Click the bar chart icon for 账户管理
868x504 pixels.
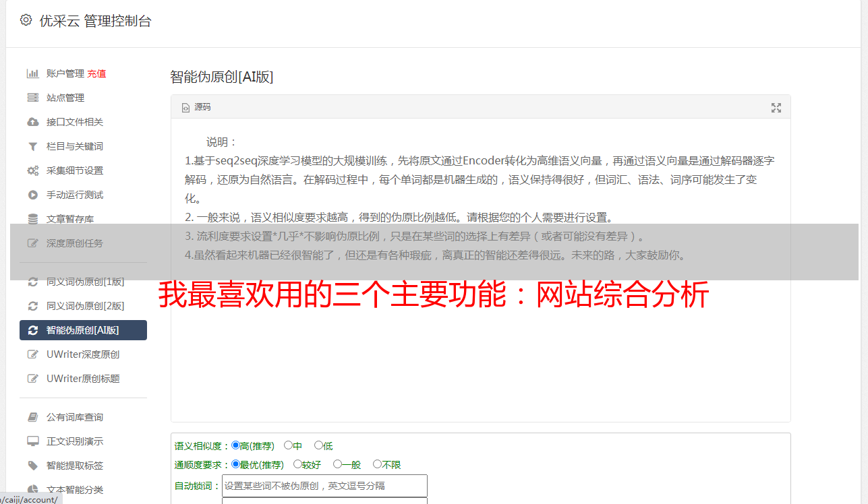click(32, 73)
